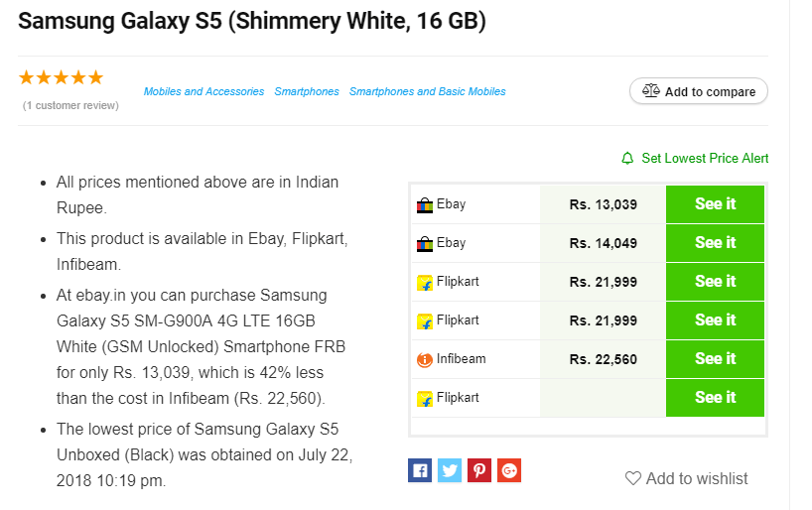Screen dimensions: 812x510
Task: Open the 1 customer review link
Action: pyautogui.click(x=70, y=105)
